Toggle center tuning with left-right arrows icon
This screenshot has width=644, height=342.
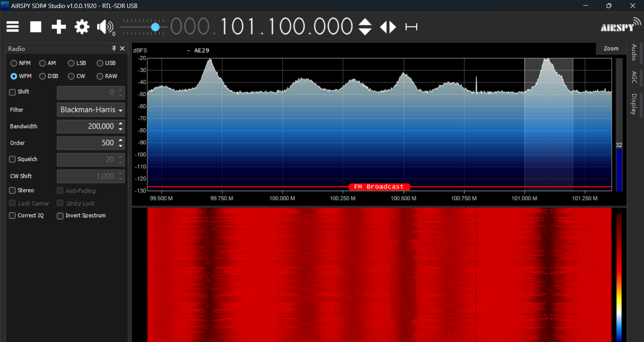coord(388,27)
